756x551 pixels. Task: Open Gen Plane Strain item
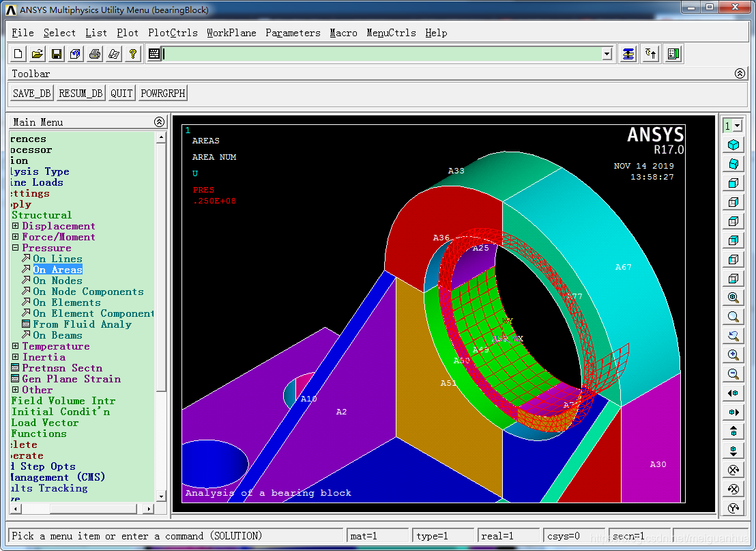click(x=71, y=379)
